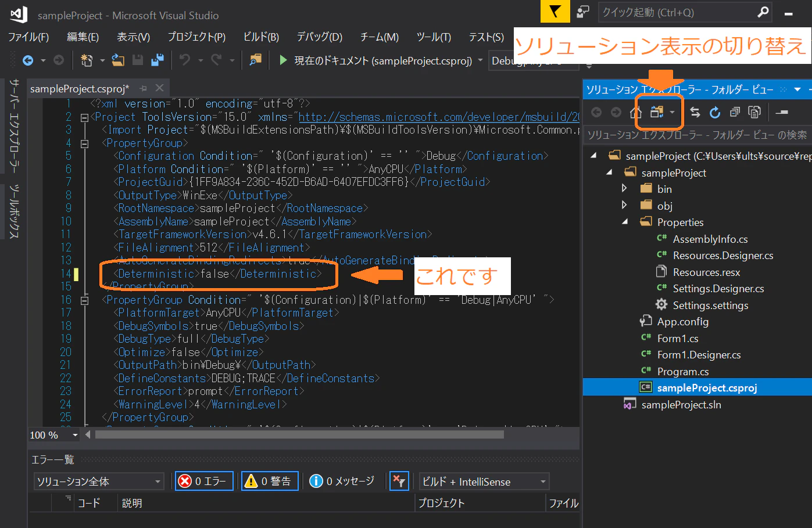Viewport: 812px width, 528px height.
Task: Collapse the XML block at line 16
Action: 84,300
